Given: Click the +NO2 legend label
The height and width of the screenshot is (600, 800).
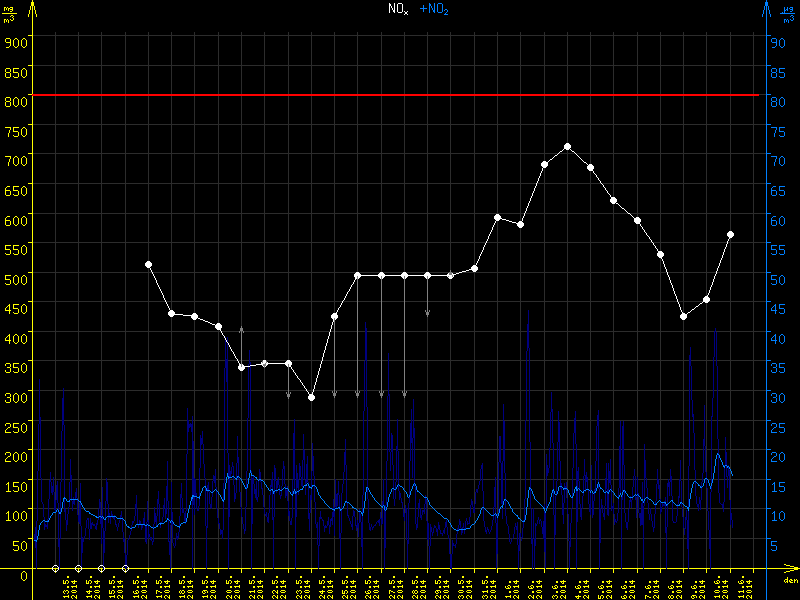Looking at the screenshot, I should click(x=433, y=9).
